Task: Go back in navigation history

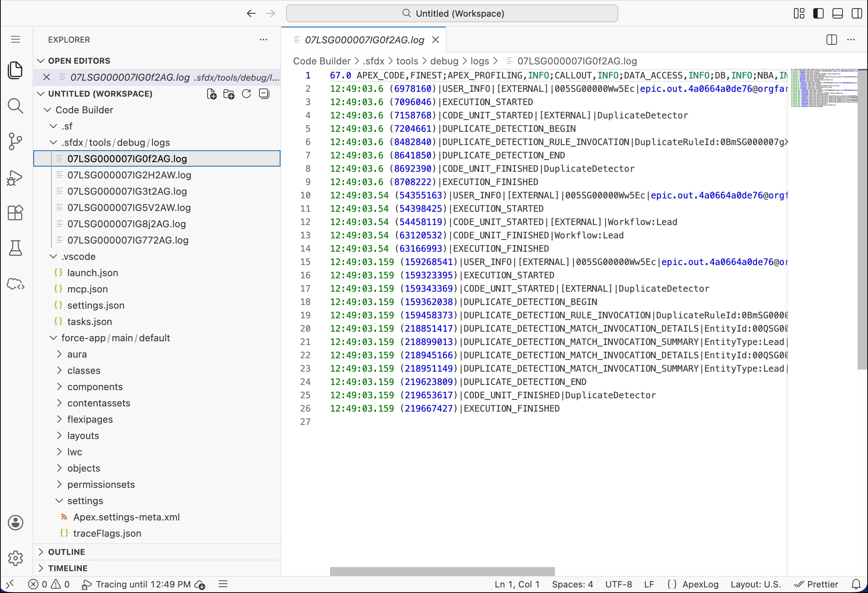Action: coord(251,13)
